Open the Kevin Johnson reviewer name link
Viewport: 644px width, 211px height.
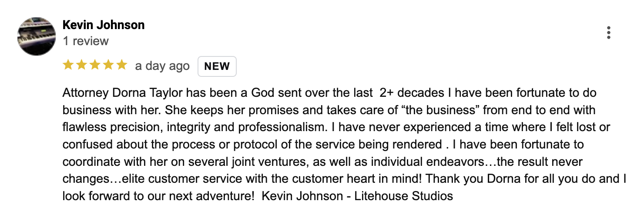(104, 25)
